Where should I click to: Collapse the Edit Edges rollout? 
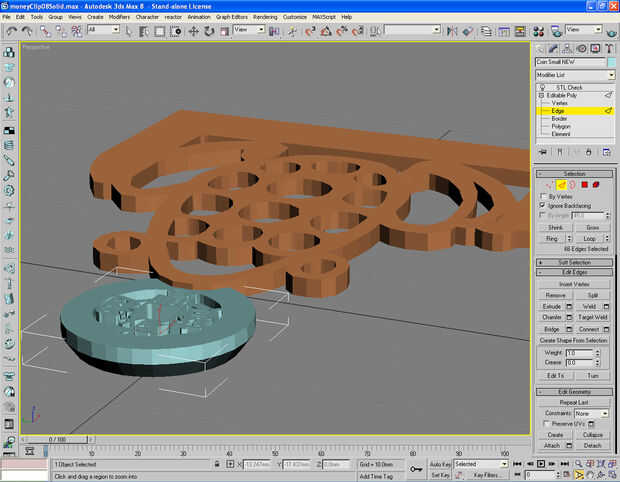tap(575, 273)
